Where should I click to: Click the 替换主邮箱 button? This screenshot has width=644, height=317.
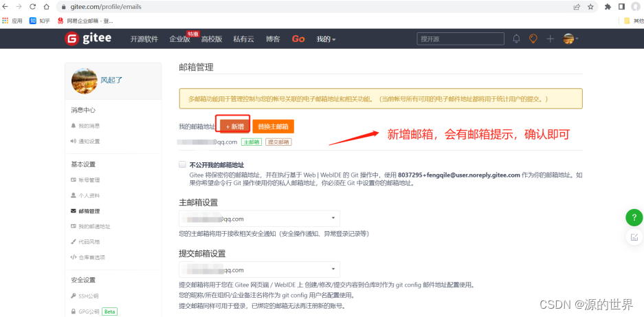pyautogui.click(x=273, y=127)
